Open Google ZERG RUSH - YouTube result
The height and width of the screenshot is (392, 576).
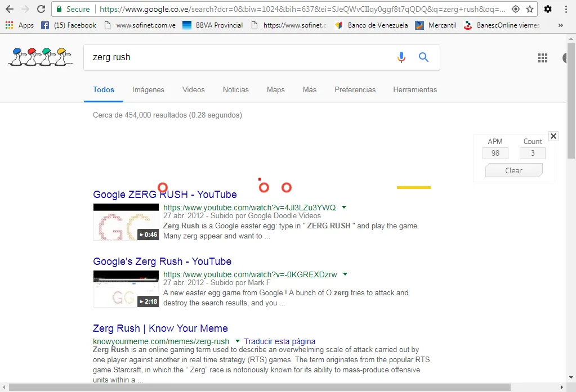pyautogui.click(x=164, y=195)
